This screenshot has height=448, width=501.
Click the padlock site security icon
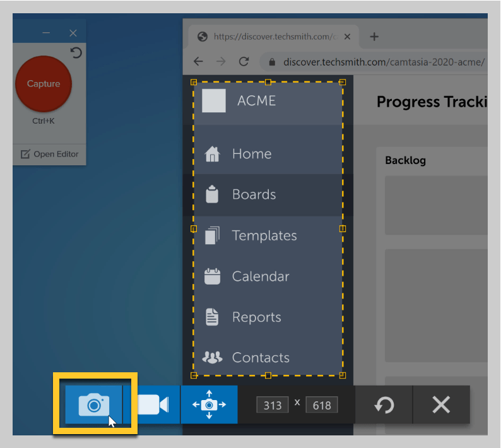(x=272, y=62)
